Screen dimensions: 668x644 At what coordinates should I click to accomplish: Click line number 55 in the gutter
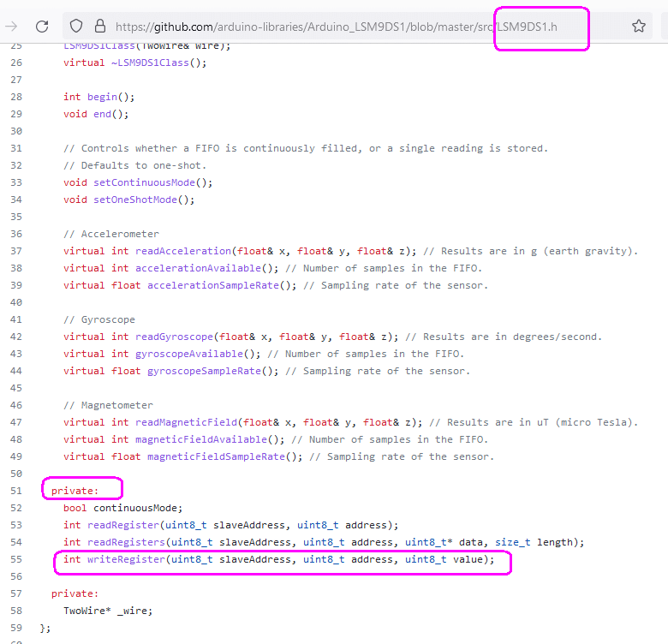tap(16, 559)
